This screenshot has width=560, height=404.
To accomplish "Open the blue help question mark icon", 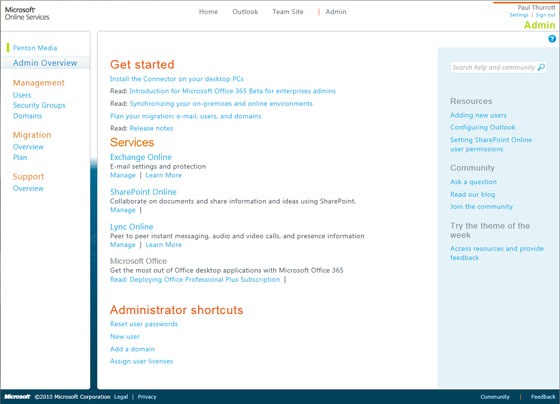I will pyautogui.click(x=552, y=39).
